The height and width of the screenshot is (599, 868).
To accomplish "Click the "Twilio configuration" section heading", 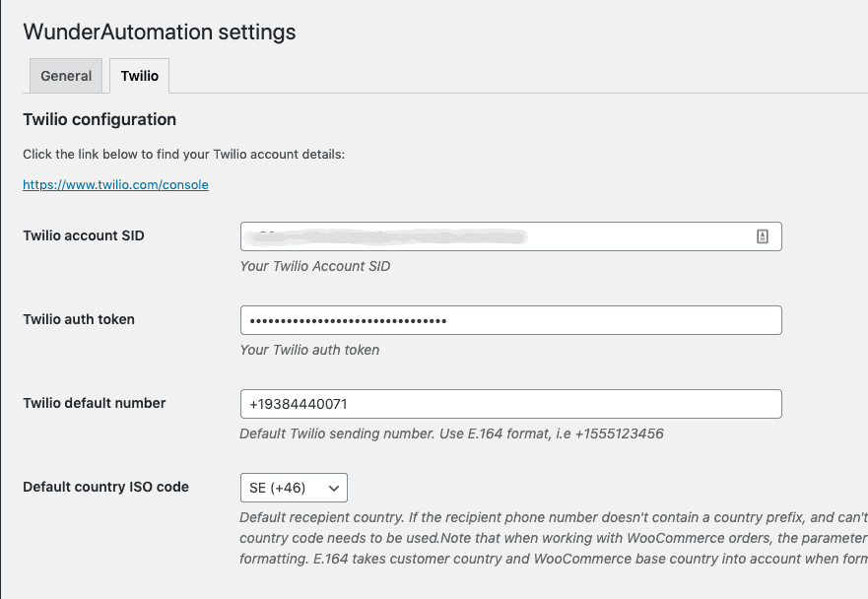I will click(100, 119).
